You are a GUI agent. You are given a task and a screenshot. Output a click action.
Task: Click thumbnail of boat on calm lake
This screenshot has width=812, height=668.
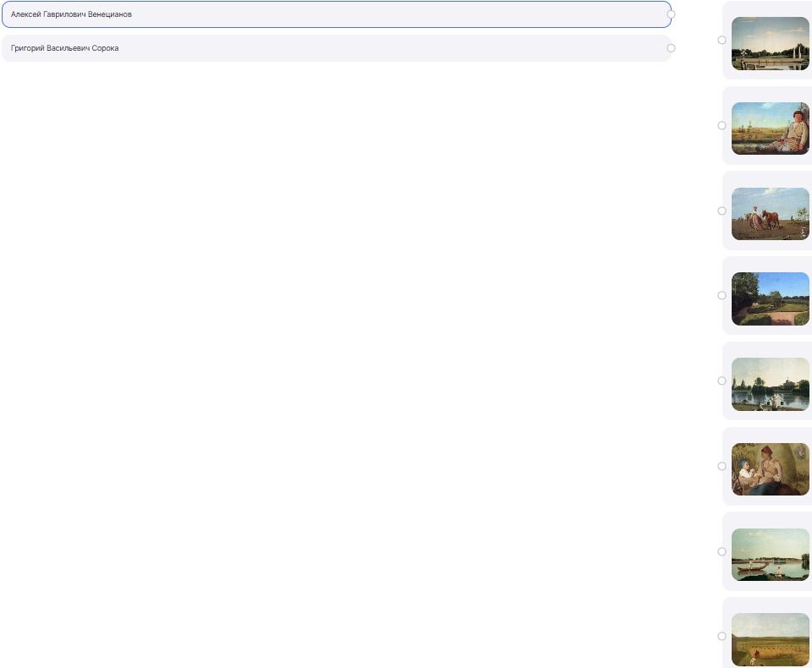[770, 555]
